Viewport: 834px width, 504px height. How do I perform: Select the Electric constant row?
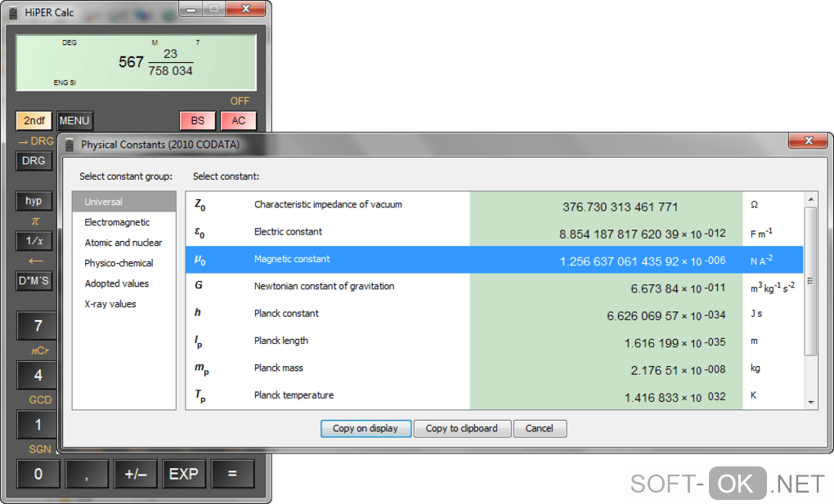(x=494, y=232)
